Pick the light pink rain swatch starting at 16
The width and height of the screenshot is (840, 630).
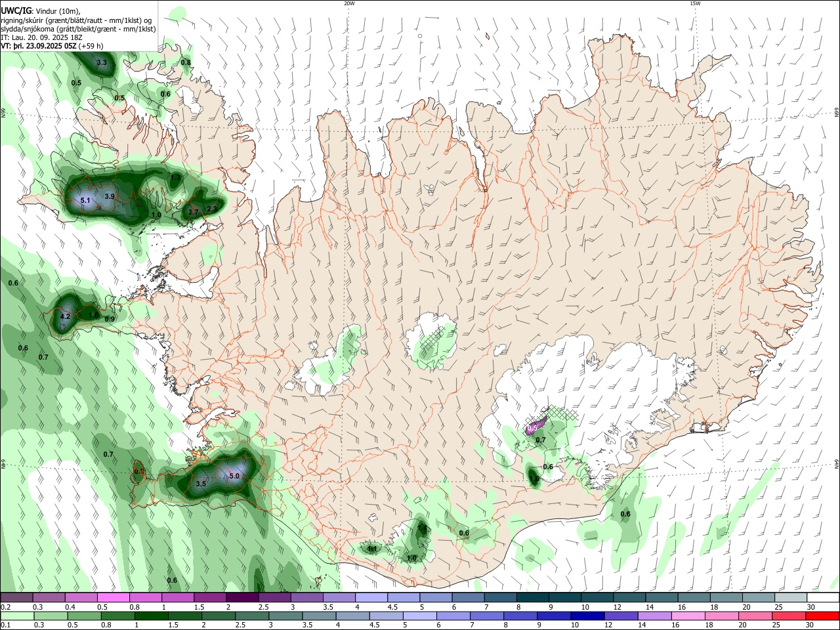pos(688,616)
